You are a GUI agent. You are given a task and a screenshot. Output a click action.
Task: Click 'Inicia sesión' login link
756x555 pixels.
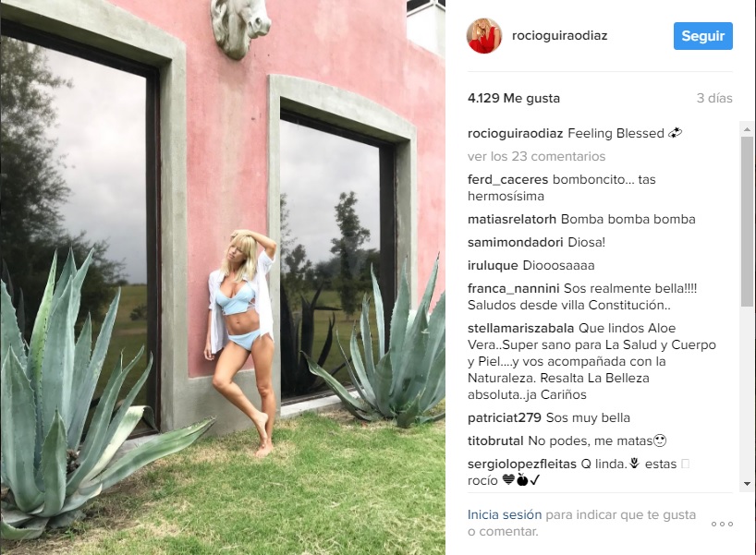coord(505,514)
